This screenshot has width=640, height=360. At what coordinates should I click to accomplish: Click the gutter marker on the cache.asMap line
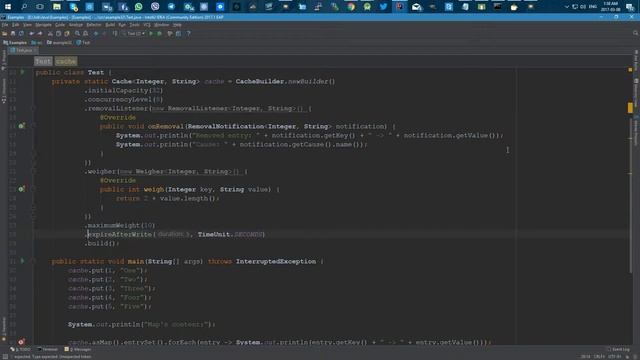click(x=21, y=341)
